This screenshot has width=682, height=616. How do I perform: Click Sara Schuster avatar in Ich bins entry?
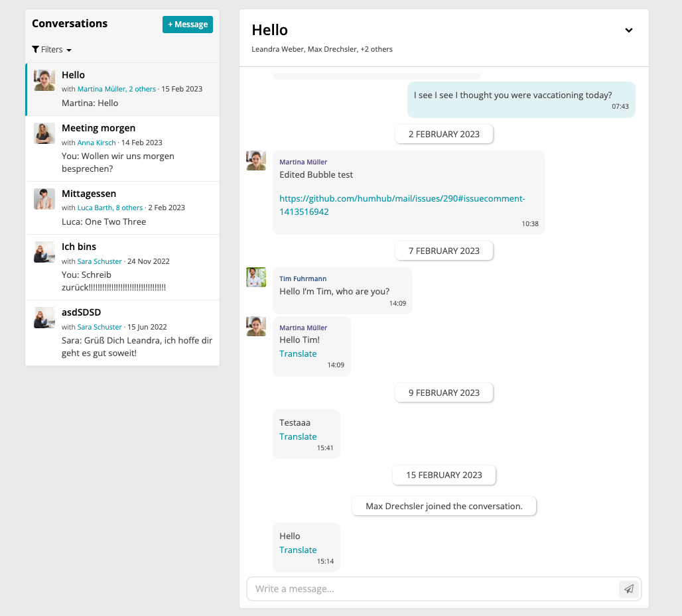(x=44, y=252)
